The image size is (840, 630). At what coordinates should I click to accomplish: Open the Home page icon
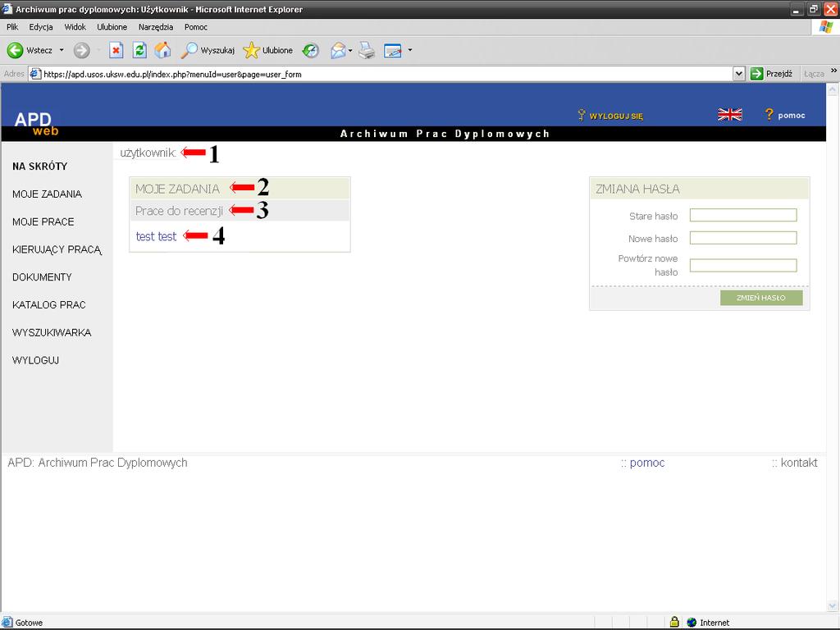click(163, 50)
